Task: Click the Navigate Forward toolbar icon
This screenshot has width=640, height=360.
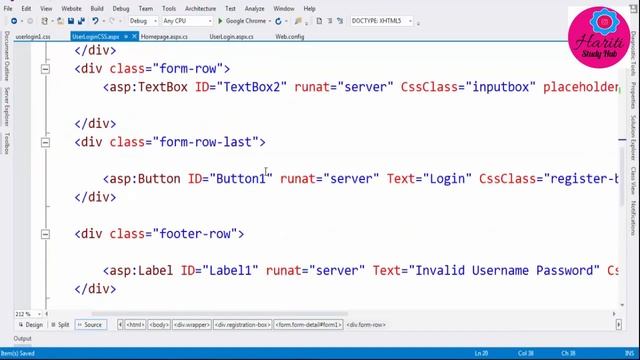Action: pyautogui.click(x=30, y=21)
